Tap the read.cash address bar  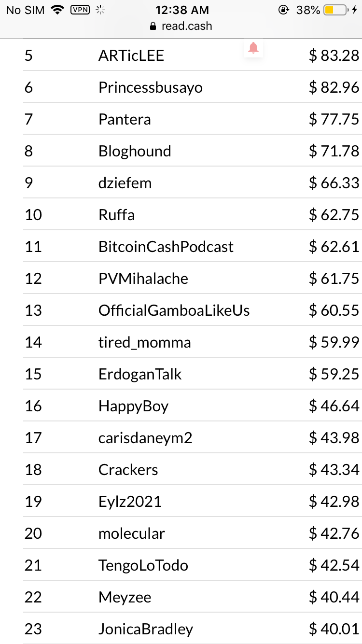[181, 26]
